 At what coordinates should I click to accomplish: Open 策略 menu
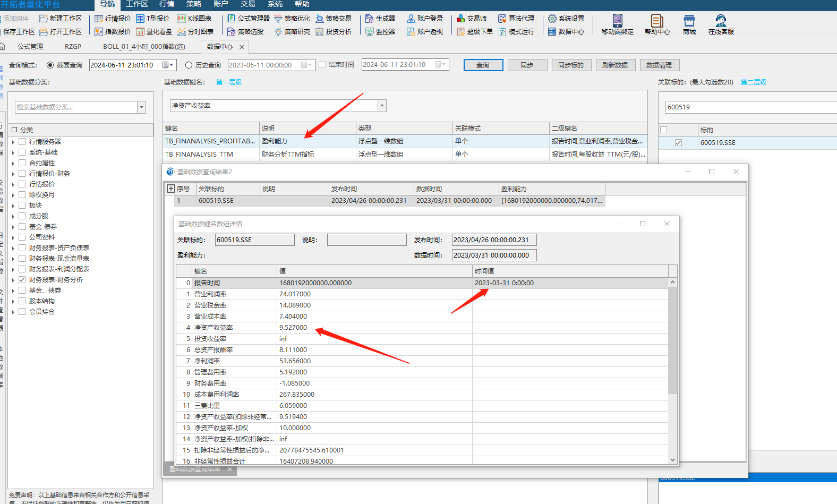(x=194, y=4)
